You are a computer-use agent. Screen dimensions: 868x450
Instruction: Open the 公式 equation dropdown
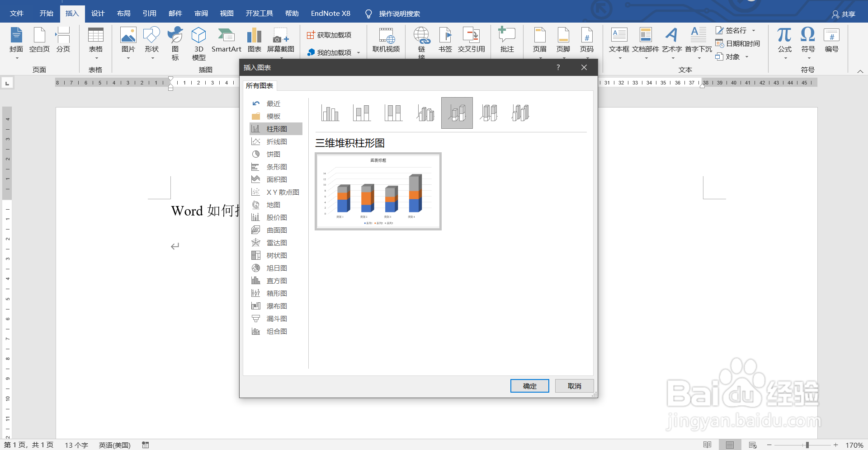[x=784, y=43]
